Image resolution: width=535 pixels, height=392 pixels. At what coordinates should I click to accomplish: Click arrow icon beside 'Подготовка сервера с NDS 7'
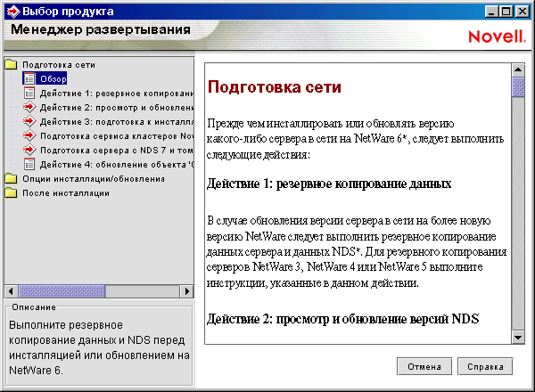(x=29, y=150)
